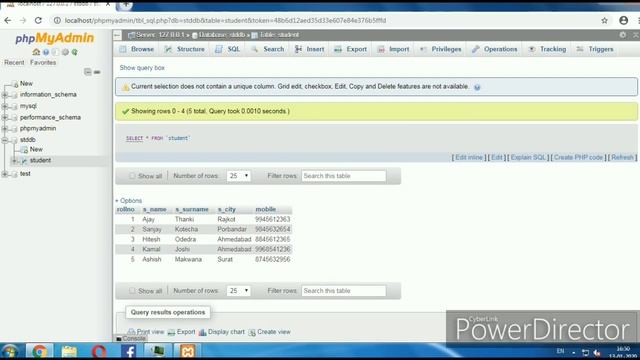Open File Explorer from the taskbar

click(69, 351)
